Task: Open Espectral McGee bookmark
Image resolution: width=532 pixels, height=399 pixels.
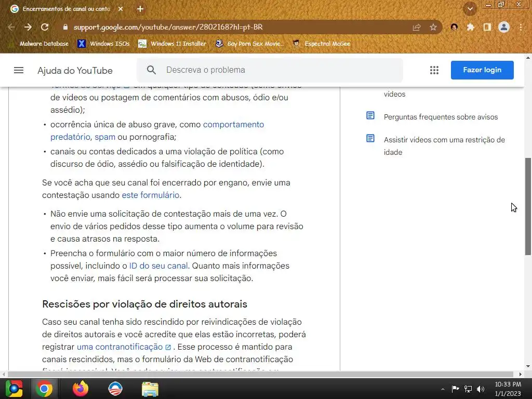Action: 322,44
